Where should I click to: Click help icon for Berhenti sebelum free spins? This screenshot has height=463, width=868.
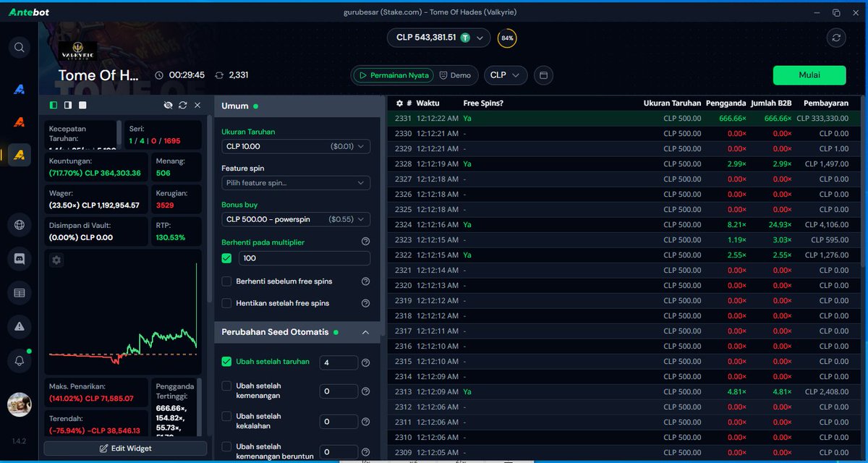[365, 281]
